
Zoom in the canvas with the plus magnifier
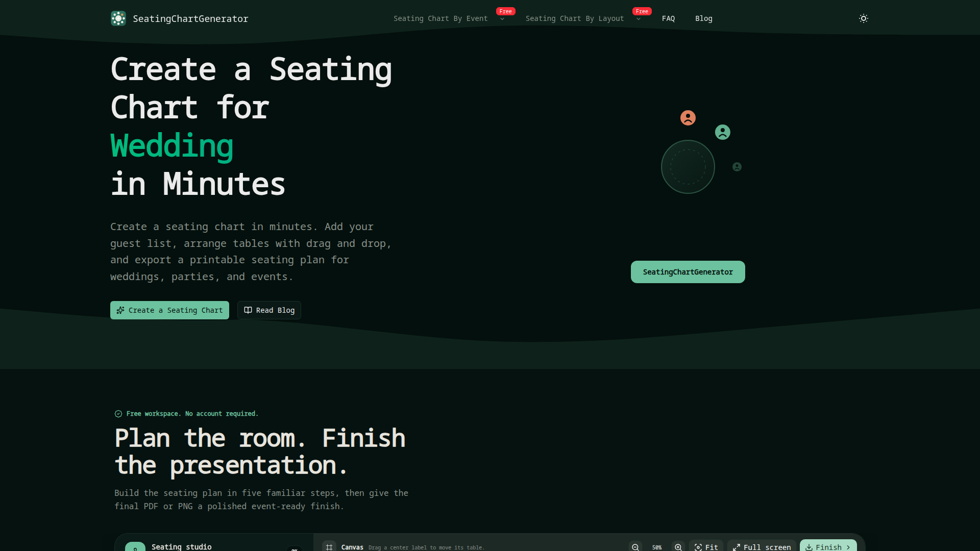pyautogui.click(x=678, y=547)
